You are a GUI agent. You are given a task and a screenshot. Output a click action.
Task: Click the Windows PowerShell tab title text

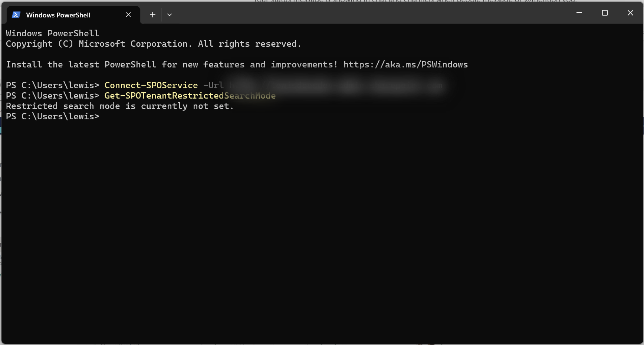pos(58,15)
